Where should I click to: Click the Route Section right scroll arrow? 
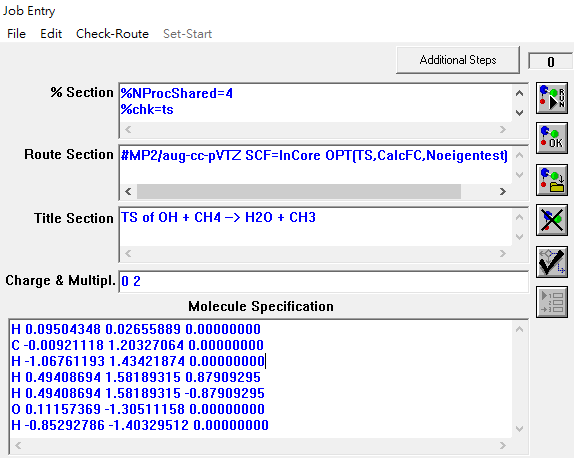pos(503,191)
